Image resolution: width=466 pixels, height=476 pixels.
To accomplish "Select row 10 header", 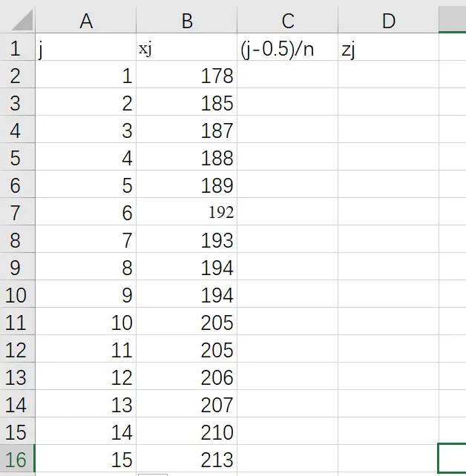I will coord(17,294).
